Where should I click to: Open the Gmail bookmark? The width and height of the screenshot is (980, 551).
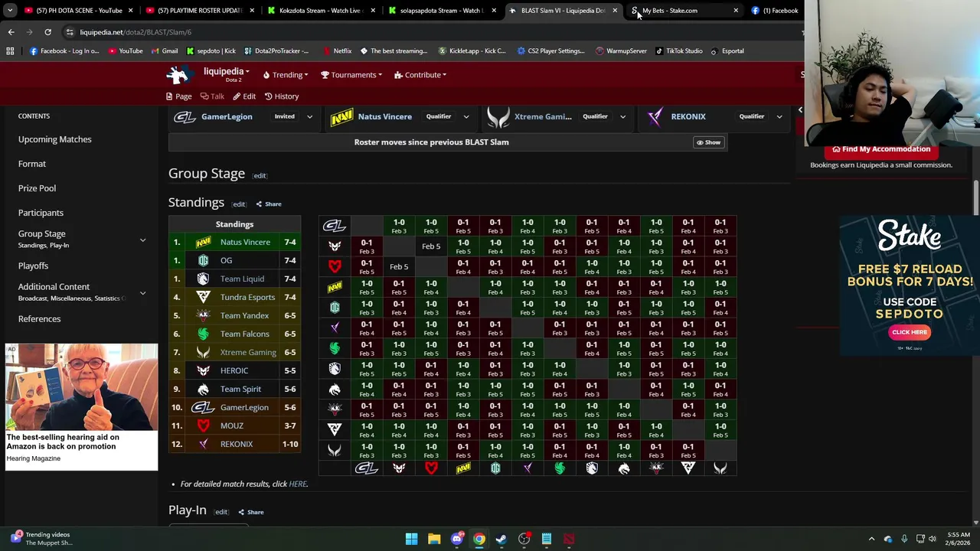[x=165, y=51]
